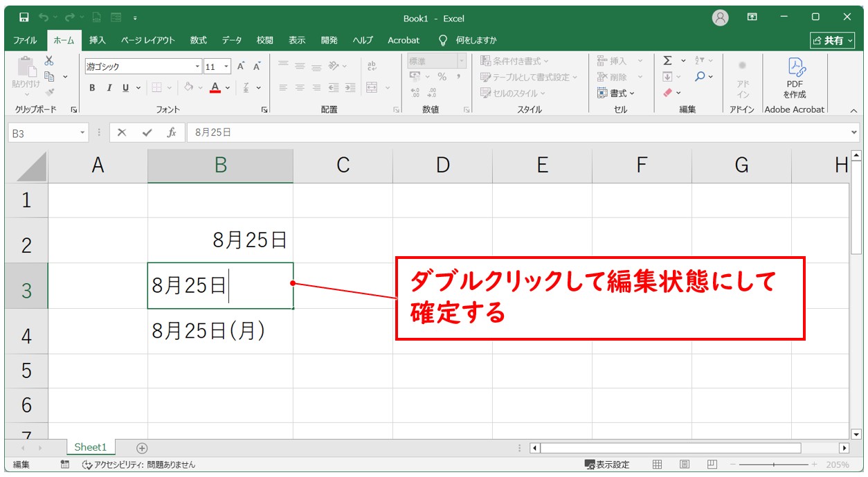Click the Save icon in title bar
Image resolution: width=868 pixels, height=477 pixels.
coord(24,17)
